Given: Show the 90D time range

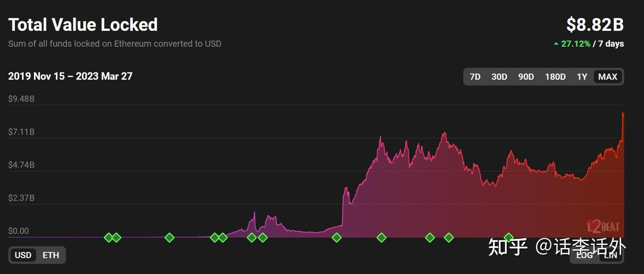Looking at the screenshot, I should pos(526,77).
